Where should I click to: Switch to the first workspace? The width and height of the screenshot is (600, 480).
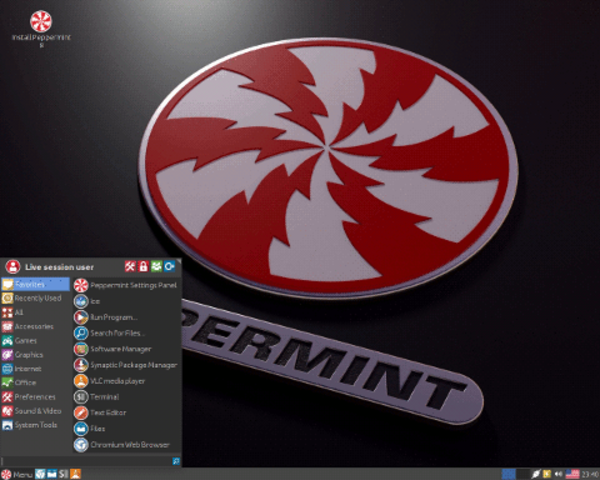click(x=508, y=474)
